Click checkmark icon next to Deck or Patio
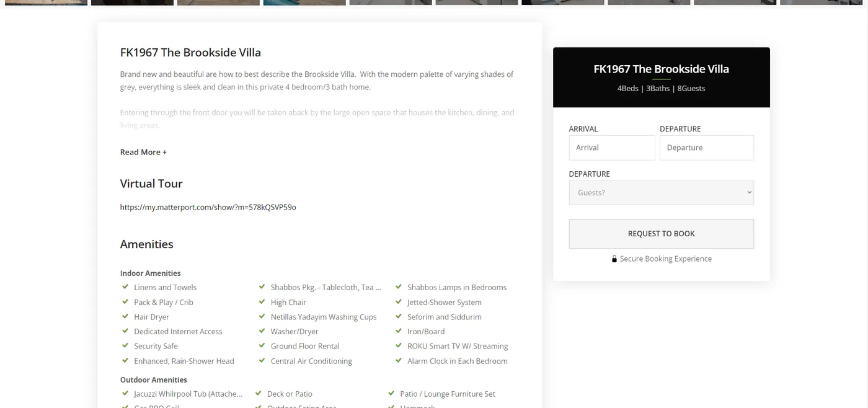Screen dimensions: 868x408 [259, 393]
